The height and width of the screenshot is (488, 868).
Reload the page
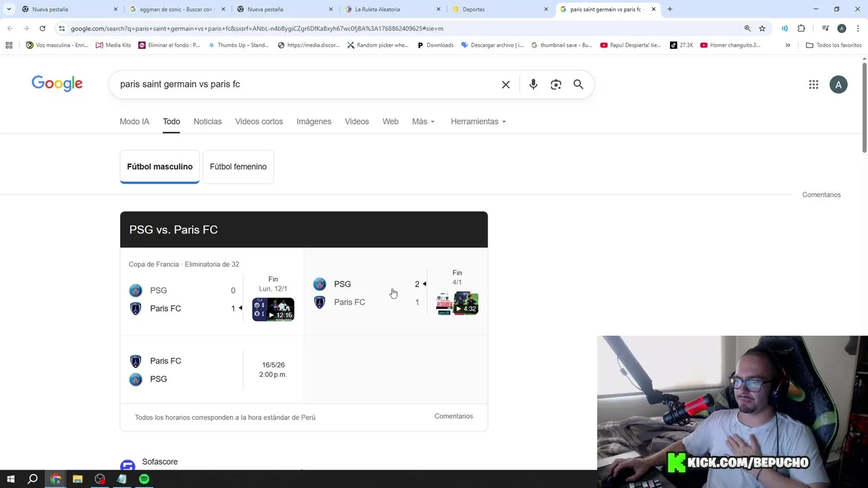42,28
